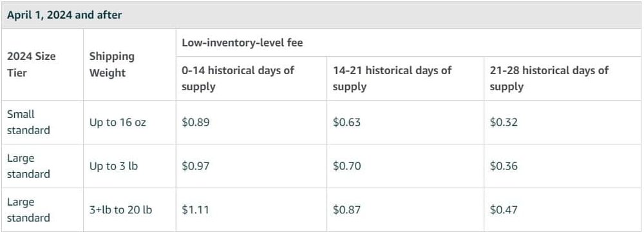The width and height of the screenshot is (644, 234).
Task: Click '0-14 historical days of supply' header
Action: (x=238, y=78)
